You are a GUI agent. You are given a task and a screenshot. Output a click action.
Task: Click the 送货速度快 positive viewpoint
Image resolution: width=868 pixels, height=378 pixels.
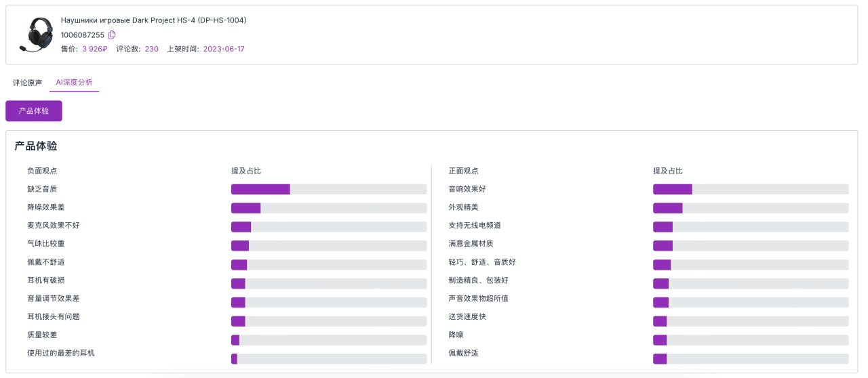coord(467,316)
